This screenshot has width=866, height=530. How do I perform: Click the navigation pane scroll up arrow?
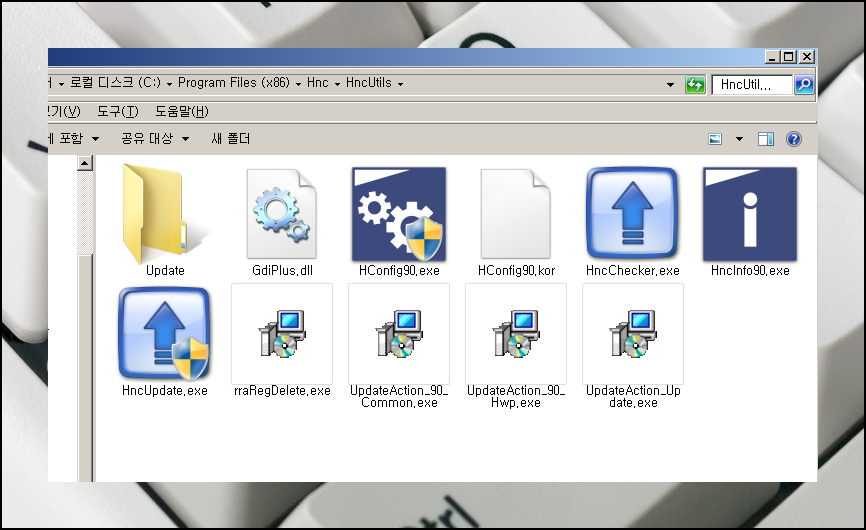click(85, 163)
